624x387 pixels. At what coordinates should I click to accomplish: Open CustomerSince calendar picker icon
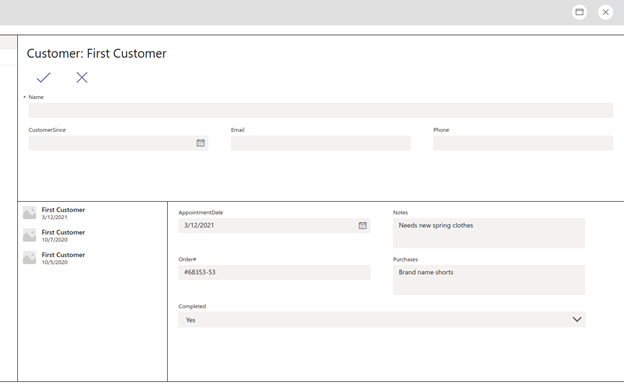pyautogui.click(x=201, y=143)
